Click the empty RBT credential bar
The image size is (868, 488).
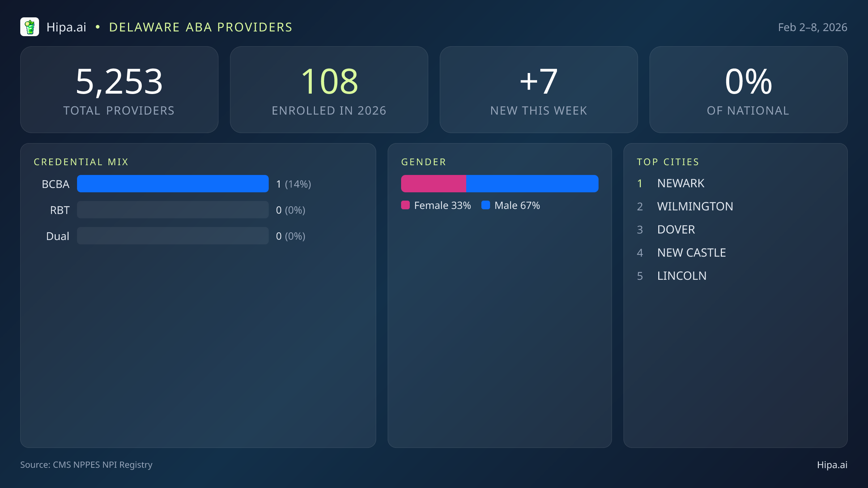coord(173,210)
